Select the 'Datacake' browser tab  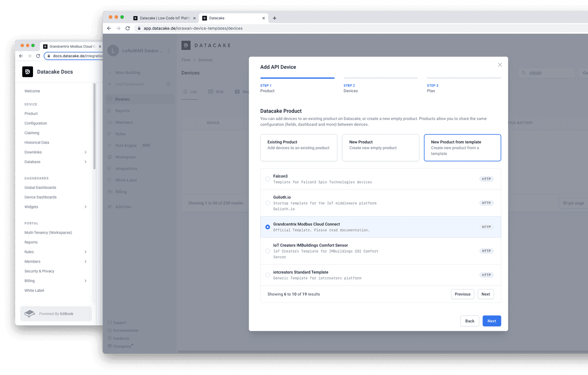pyautogui.click(x=233, y=18)
